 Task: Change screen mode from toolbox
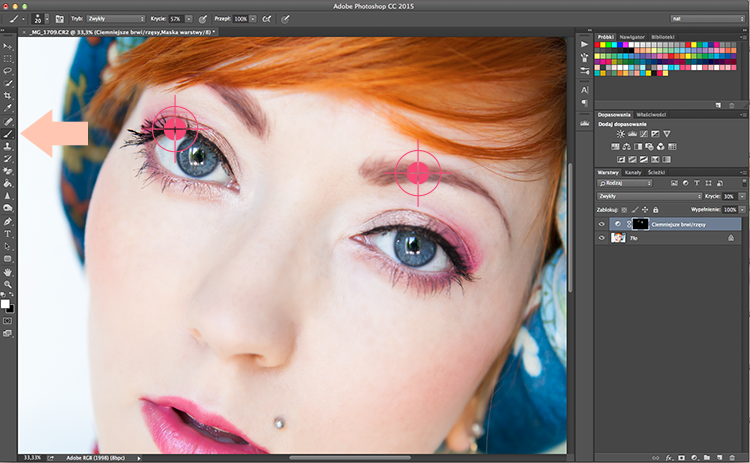click(x=8, y=333)
